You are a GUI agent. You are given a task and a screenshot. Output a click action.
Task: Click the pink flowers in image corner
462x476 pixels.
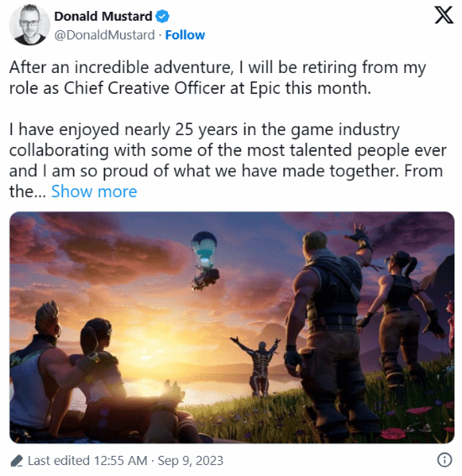coord(419,422)
